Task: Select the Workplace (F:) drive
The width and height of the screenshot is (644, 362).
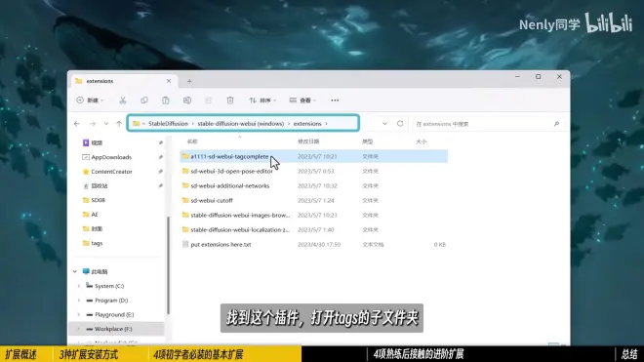Action: point(113,329)
